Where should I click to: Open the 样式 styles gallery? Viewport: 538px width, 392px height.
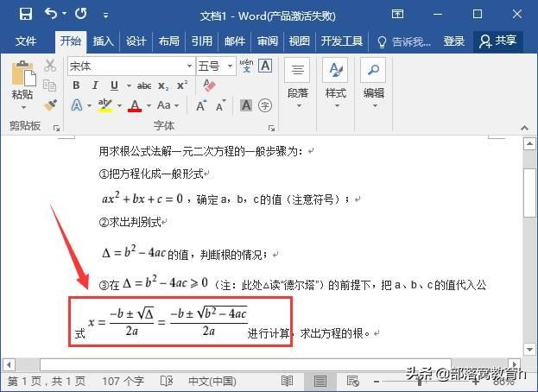coord(336,84)
